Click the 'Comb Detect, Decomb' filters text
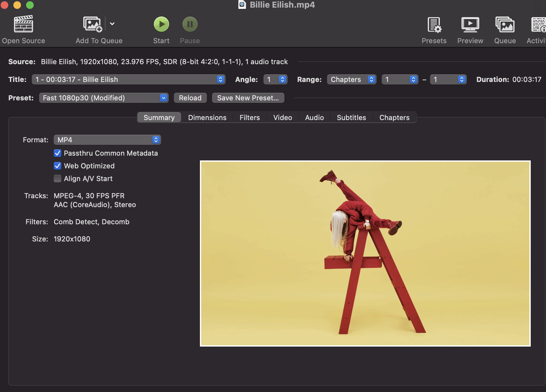The width and height of the screenshot is (546, 392). point(92,222)
